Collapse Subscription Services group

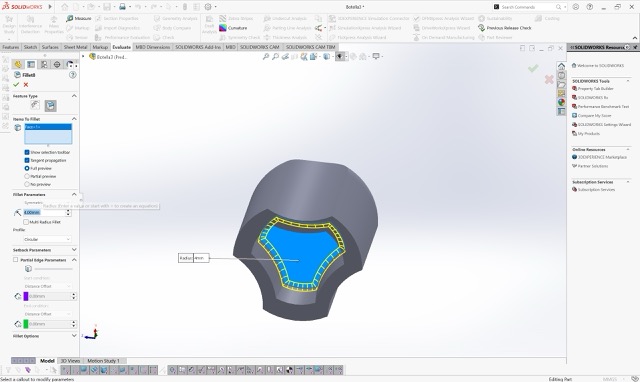pyautogui.click(x=628, y=182)
